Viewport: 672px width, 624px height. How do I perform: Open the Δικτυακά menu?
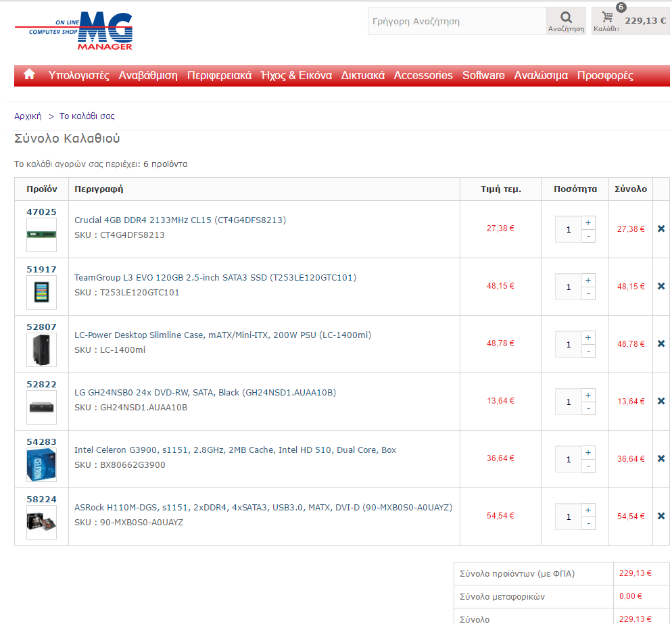[362, 76]
